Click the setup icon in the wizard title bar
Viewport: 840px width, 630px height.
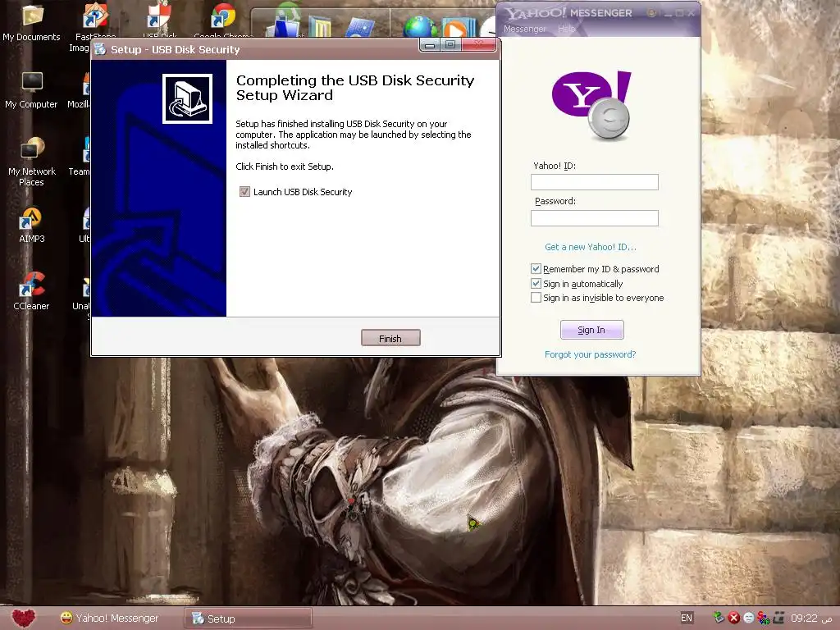100,49
